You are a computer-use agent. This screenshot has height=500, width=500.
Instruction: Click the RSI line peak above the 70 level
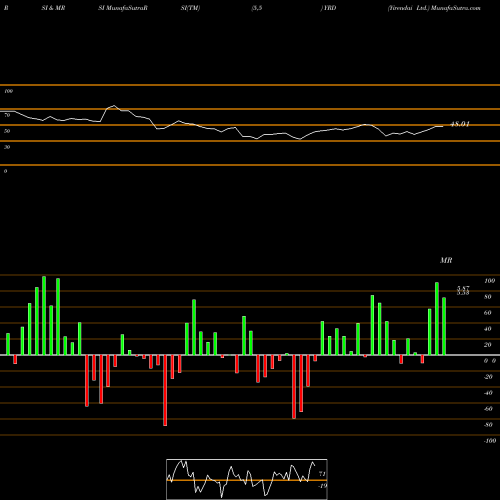point(114,106)
